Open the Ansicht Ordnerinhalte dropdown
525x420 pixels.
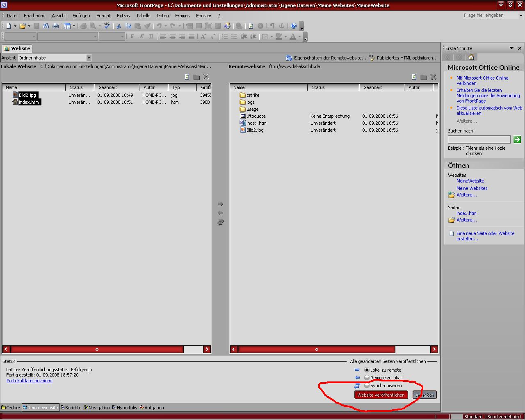point(89,58)
